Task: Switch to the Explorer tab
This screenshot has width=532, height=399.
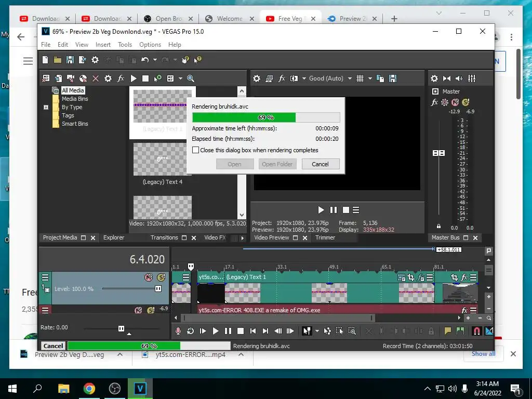Action: (114, 237)
